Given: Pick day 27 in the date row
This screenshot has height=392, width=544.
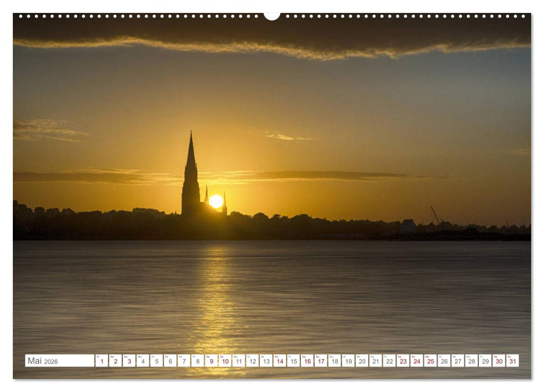Looking at the screenshot, I should coord(458,361).
